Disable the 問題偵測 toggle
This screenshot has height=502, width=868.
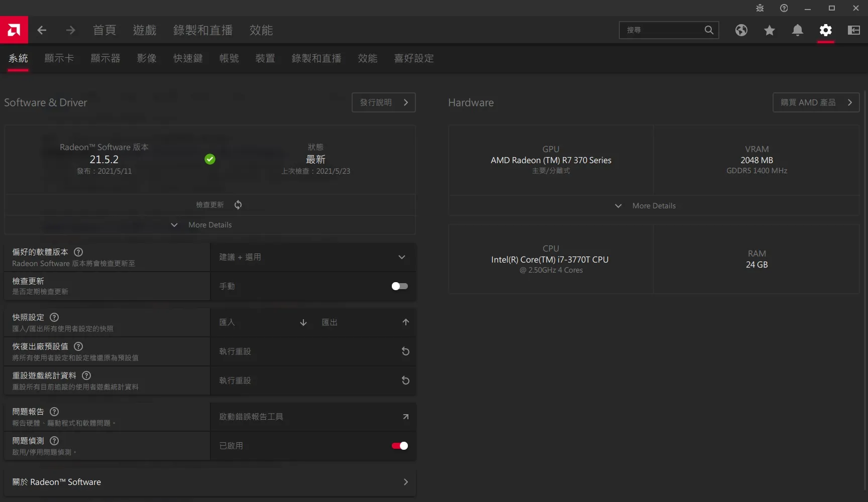(399, 446)
